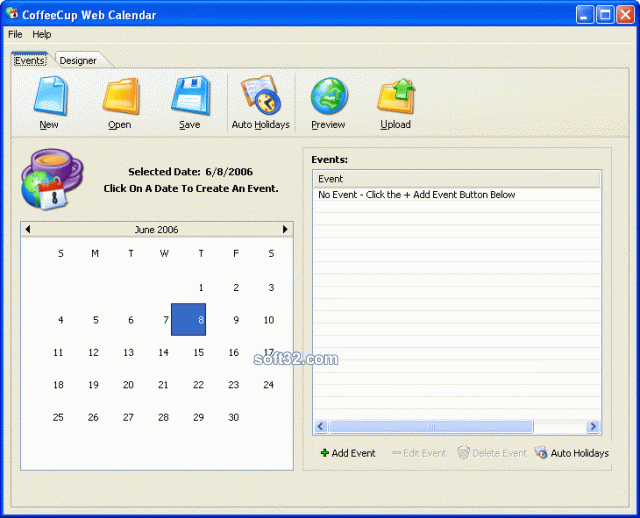Screen dimensions: 640x518
Task: Click the right arrow of events scrollbar
Action: coord(593,427)
